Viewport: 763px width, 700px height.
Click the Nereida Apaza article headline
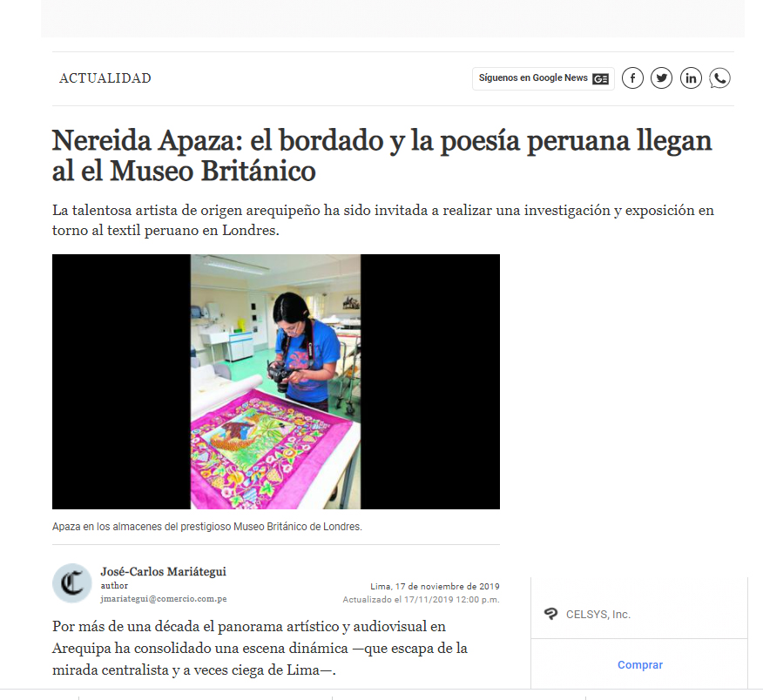coord(382,156)
